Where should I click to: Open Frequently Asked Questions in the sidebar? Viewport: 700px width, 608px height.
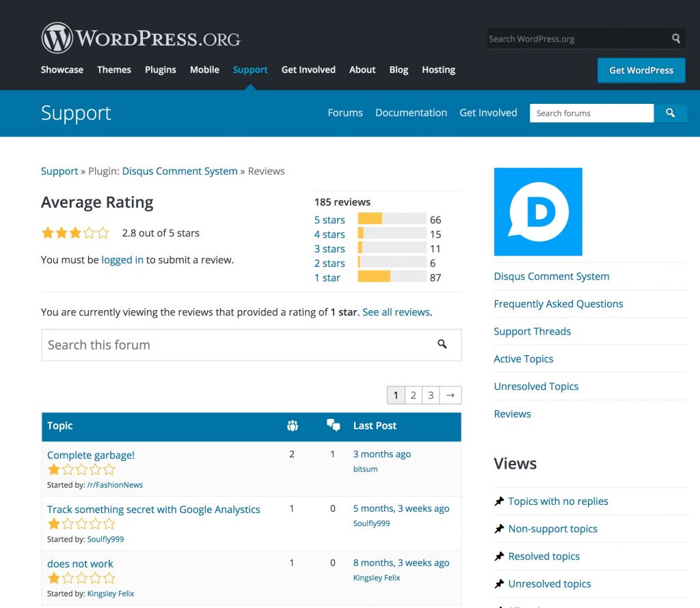(558, 304)
